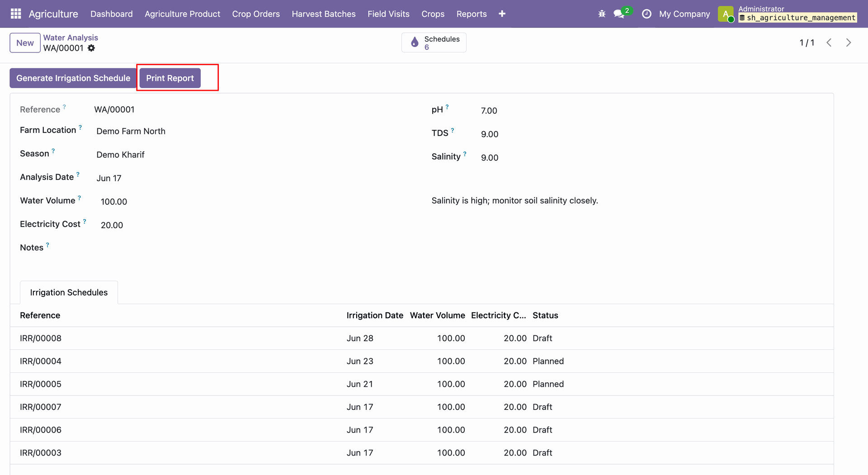Open the My Company switcher
This screenshot has height=475, width=868.
(x=684, y=14)
